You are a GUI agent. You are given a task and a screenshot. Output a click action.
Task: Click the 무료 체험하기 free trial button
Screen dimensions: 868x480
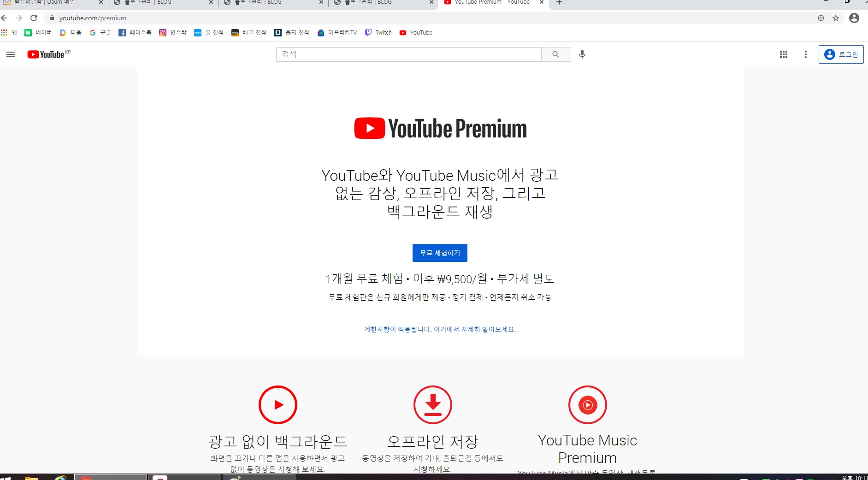coord(440,253)
